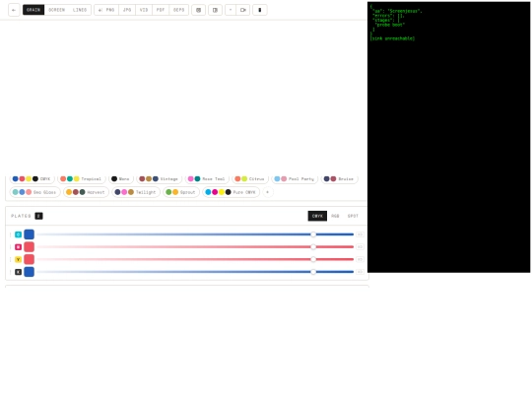This screenshot has height=399, width=532.
Task: Click the C plate label badge
Action: [x=19, y=234]
